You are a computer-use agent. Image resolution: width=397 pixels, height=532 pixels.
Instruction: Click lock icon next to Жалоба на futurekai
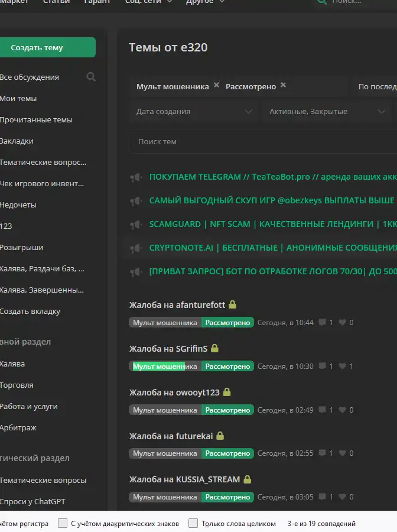[220, 435]
